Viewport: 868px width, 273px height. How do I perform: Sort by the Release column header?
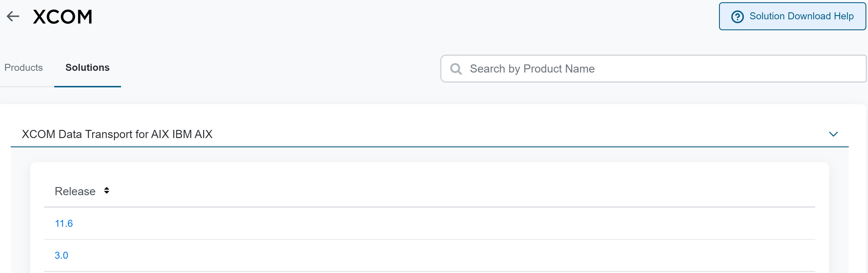point(75,191)
